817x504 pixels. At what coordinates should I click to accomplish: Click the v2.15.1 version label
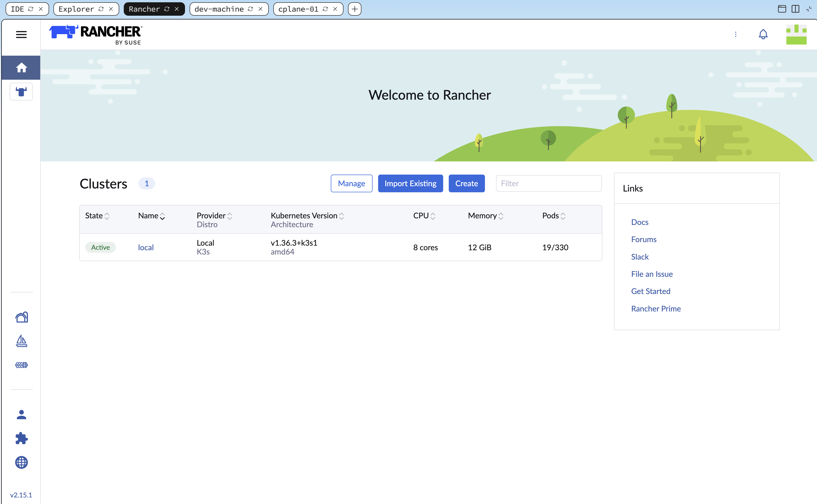coord(21,495)
